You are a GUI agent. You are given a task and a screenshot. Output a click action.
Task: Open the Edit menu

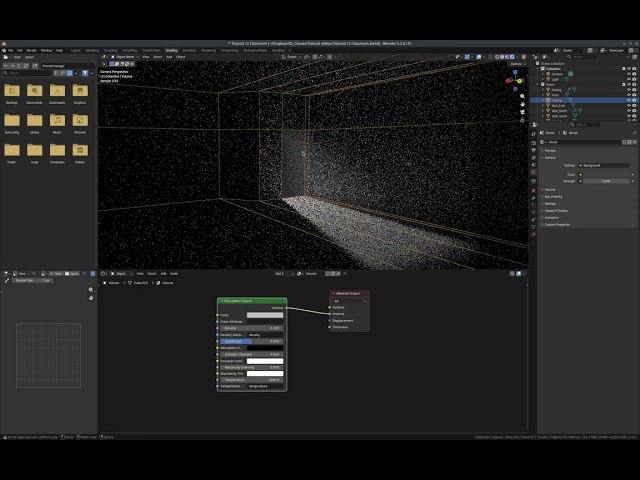coord(20,51)
